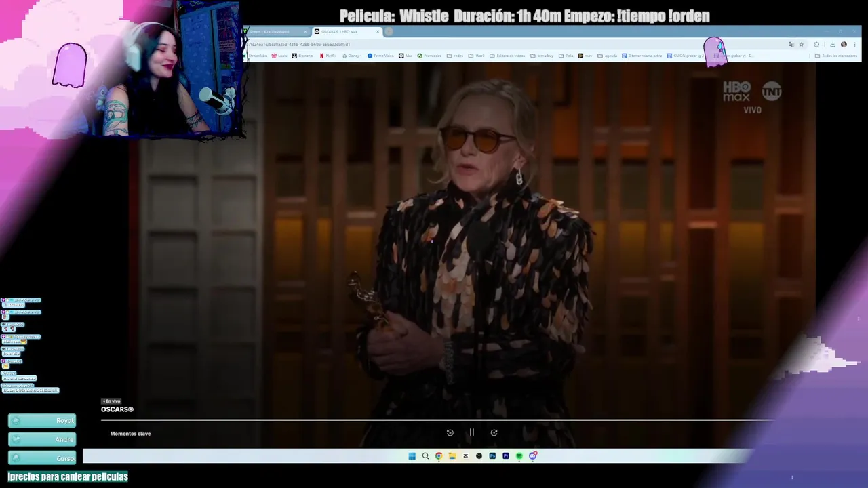Open the Netflix bookmark
Screen dimensions: 868x488
(x=328, y=56)
